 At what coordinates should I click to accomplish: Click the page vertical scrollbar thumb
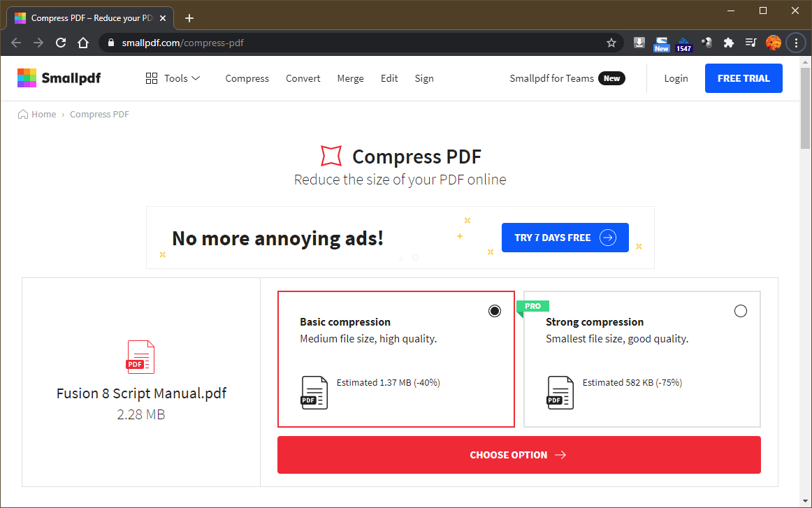click(x=805, y=108)
